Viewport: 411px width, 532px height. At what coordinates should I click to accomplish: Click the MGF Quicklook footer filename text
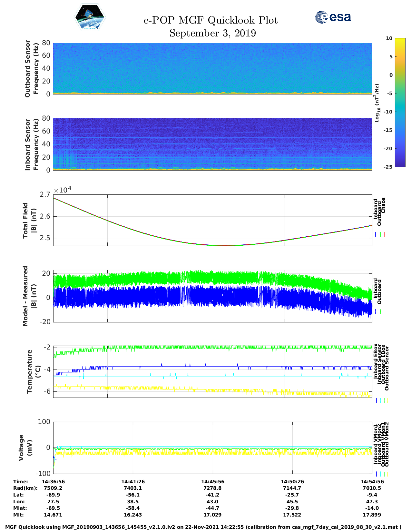[203, 527]
